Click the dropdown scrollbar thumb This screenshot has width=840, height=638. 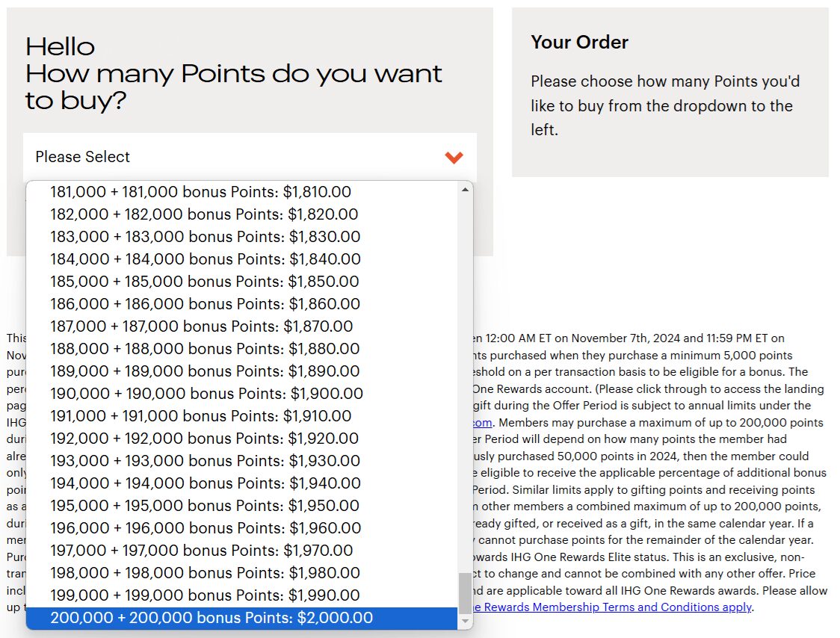coord(465,593)
